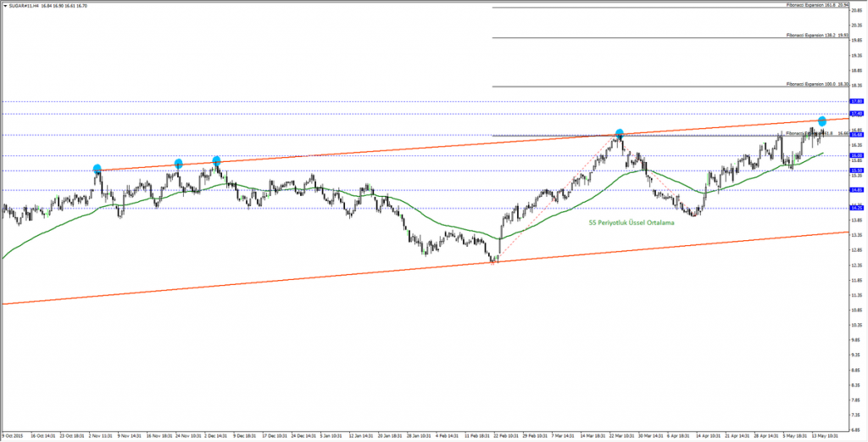Click the 10.35 price axis label
Image resolution: width=868 pixels, height=442 pixels.
click(x=857, y=325)
